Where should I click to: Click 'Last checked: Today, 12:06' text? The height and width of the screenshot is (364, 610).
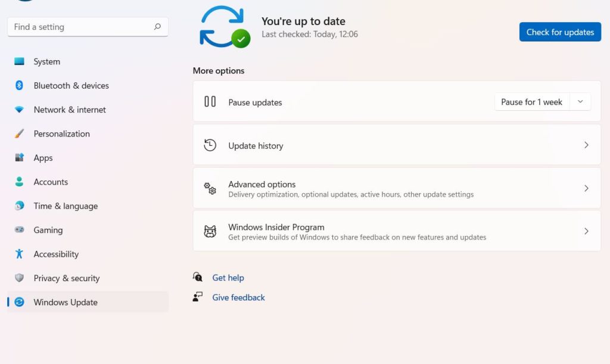(310, 34)
